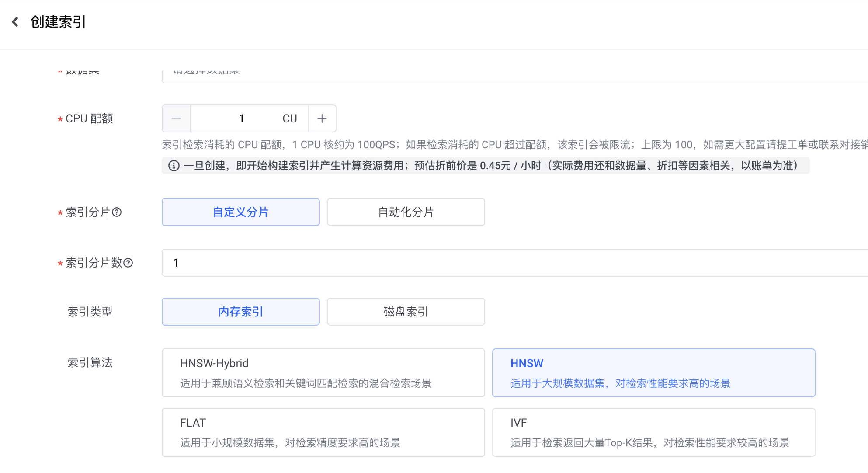
Task: Open the help icon next to 索引分片
Action: coord(117,212)
